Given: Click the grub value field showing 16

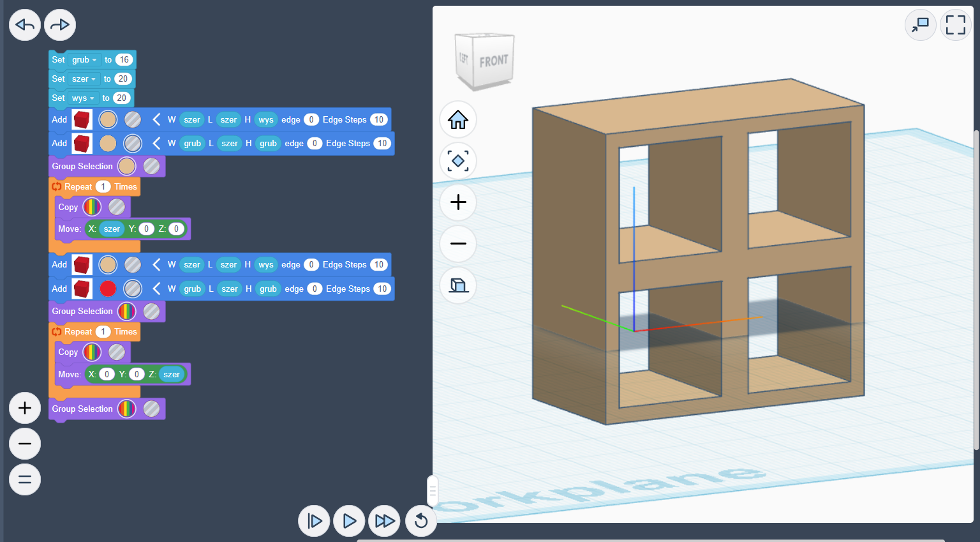Looking at the screenshot, I should coord(124,60).
